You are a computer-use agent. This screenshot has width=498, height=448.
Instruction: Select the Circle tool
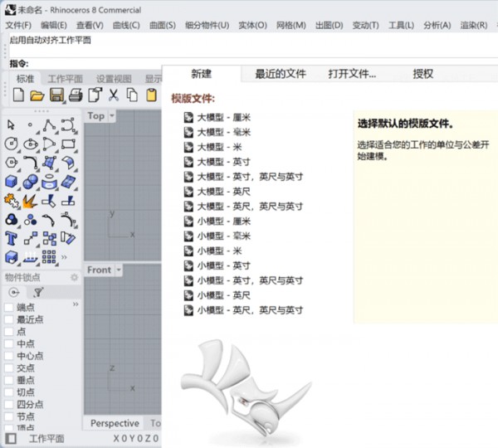point(12,144)
